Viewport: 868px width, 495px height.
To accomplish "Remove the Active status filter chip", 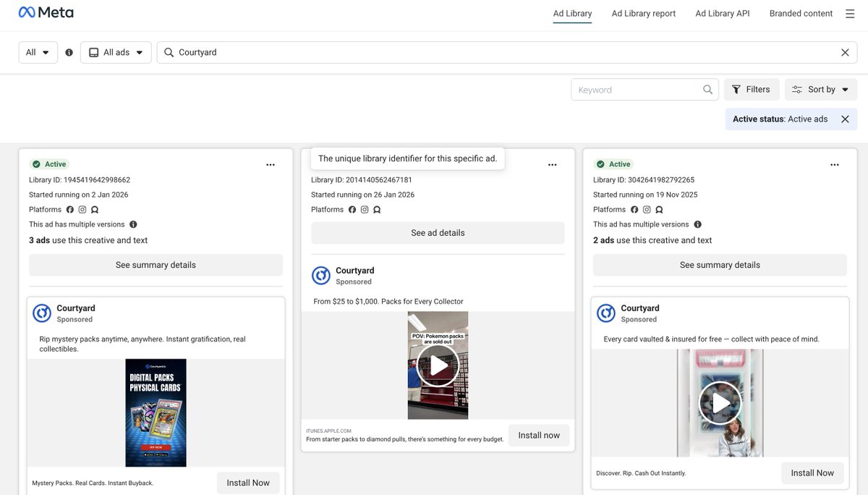I will 845,119.
